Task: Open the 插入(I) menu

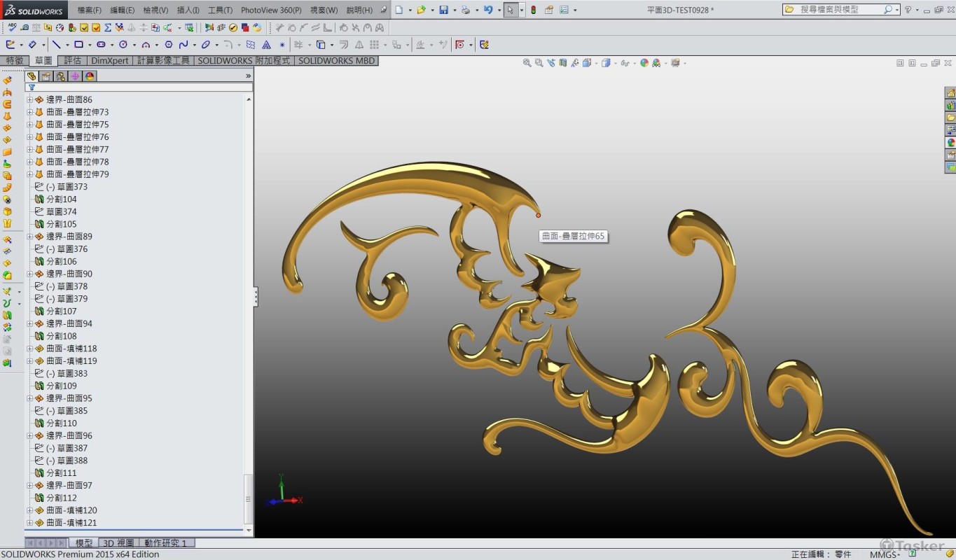Action: click(188, 10)
